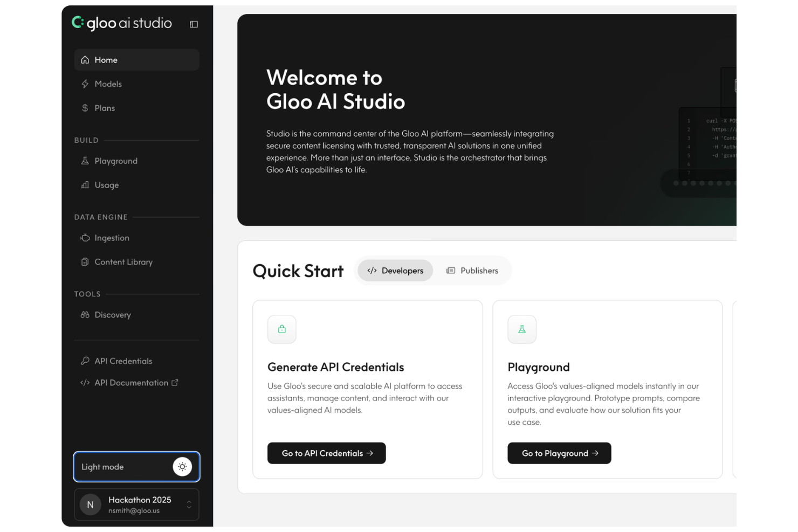Select the Ingestion icon under Data Engine

coord(85,238)
